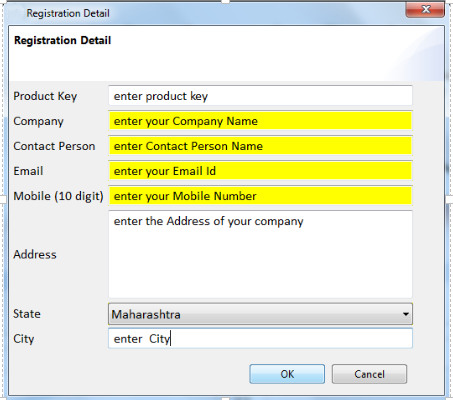Close the Registration Detail window
The height and width of the screenshot is (400, 453).
(425, 10)
